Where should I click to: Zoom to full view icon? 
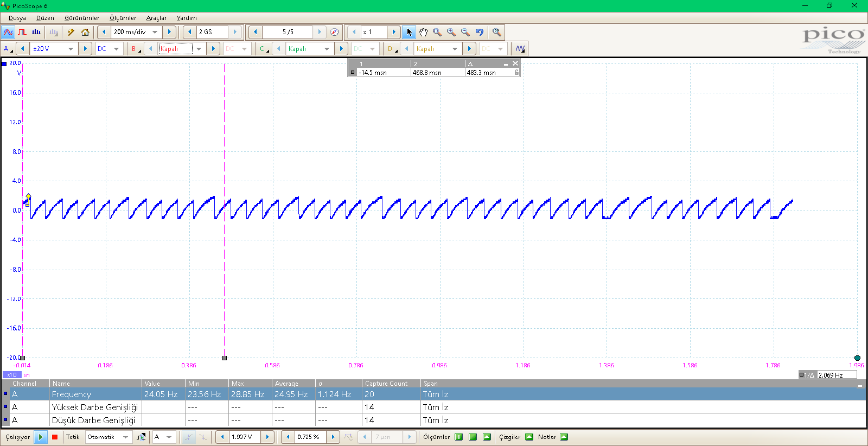496,32
